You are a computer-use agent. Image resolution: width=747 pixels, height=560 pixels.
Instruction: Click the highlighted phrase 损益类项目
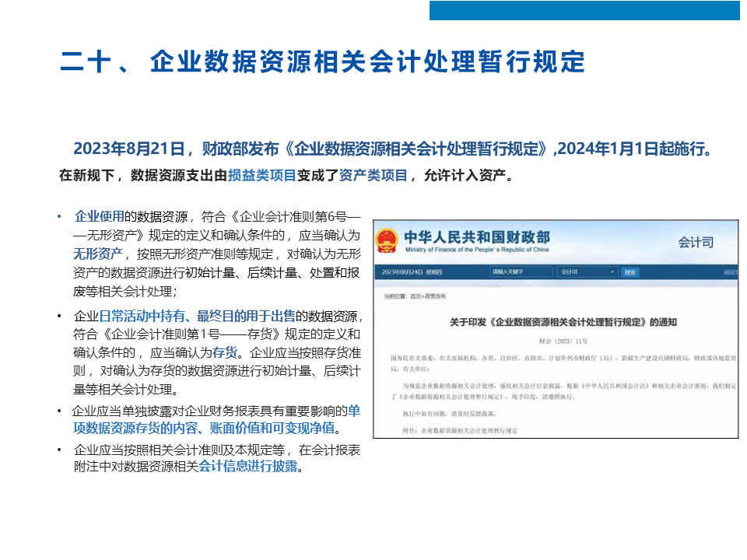coord(262,175)
